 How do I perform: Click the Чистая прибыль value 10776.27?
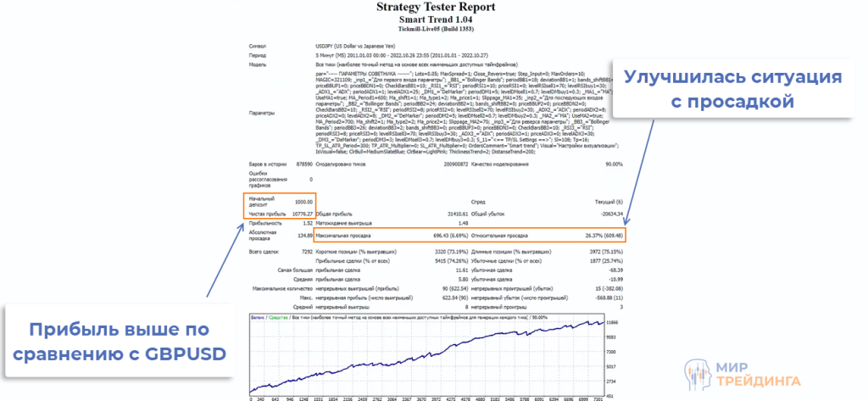point(302,213)
